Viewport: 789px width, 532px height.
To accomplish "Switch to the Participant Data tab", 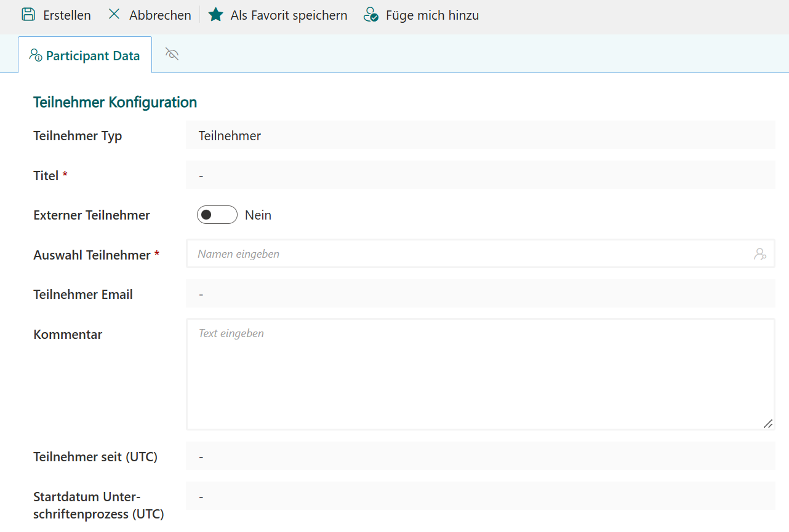I will 92,55.
